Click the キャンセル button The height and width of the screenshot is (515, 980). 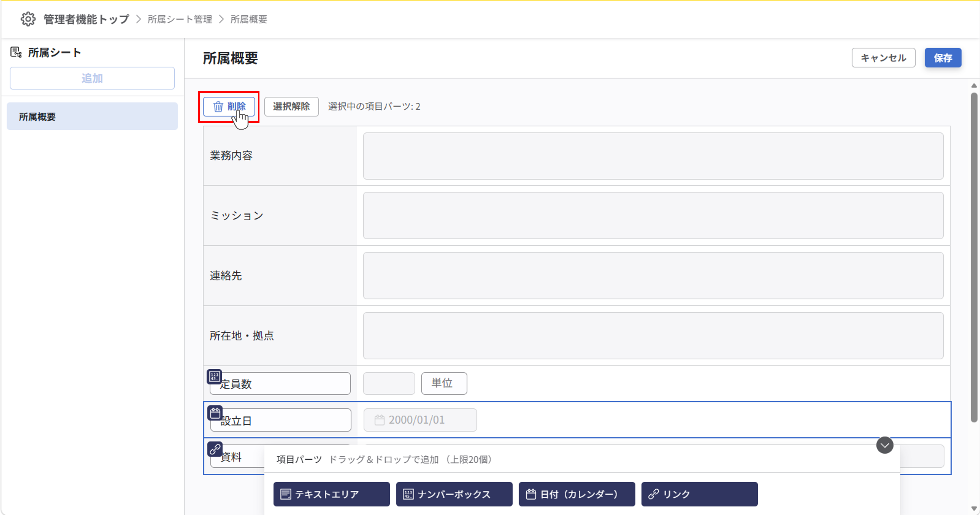tap(883, 58)
